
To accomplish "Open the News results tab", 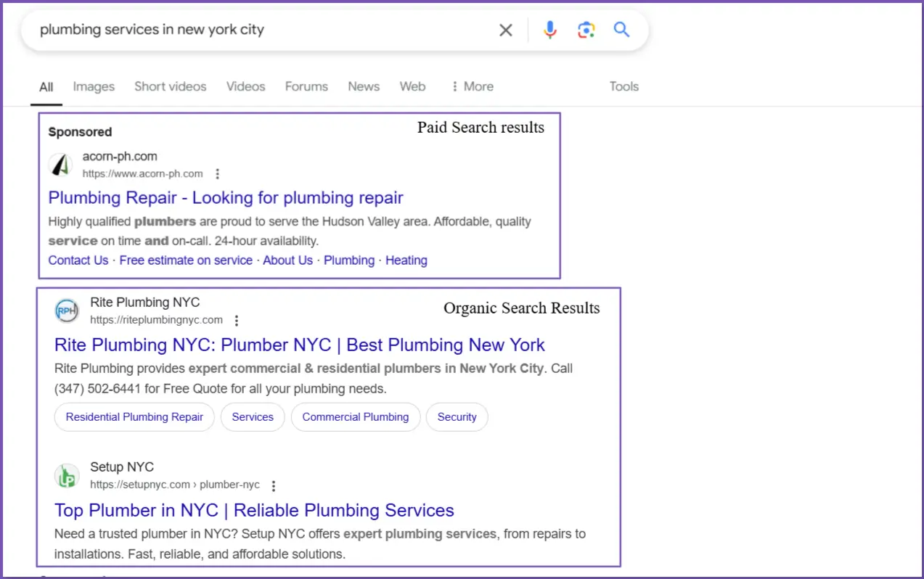I will pyautogui.click(x=363, y=86).
